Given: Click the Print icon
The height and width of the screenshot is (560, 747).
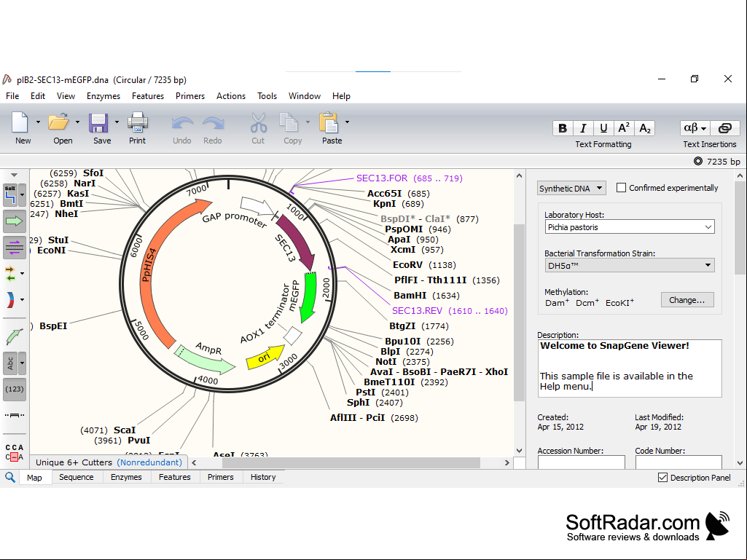Looking at the screenshot, I should click(138, 122).
